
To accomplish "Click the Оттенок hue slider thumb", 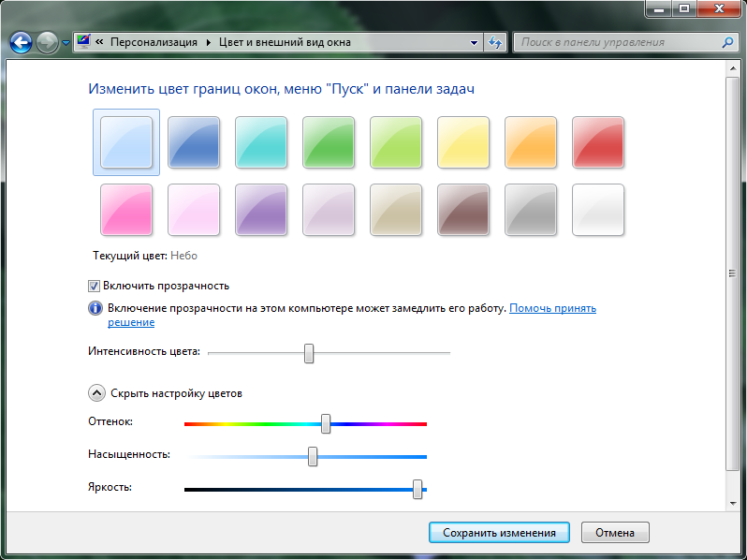I will click(x=326, y=423).
